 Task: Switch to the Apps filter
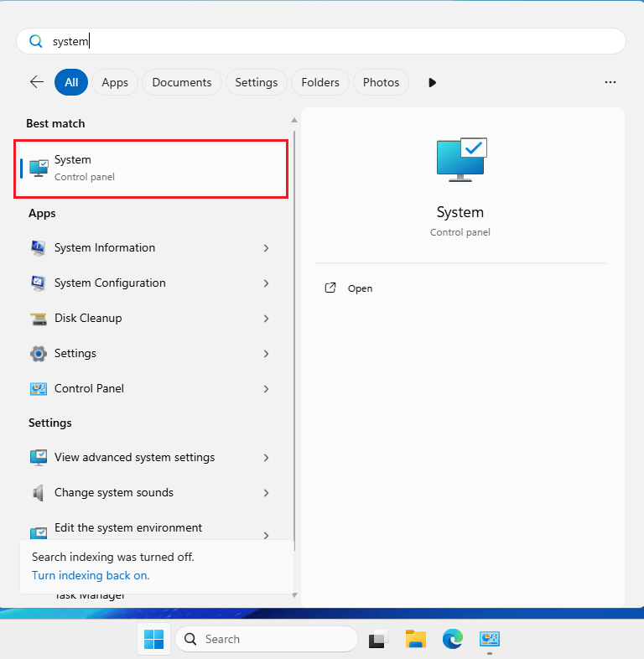point(115,82)
